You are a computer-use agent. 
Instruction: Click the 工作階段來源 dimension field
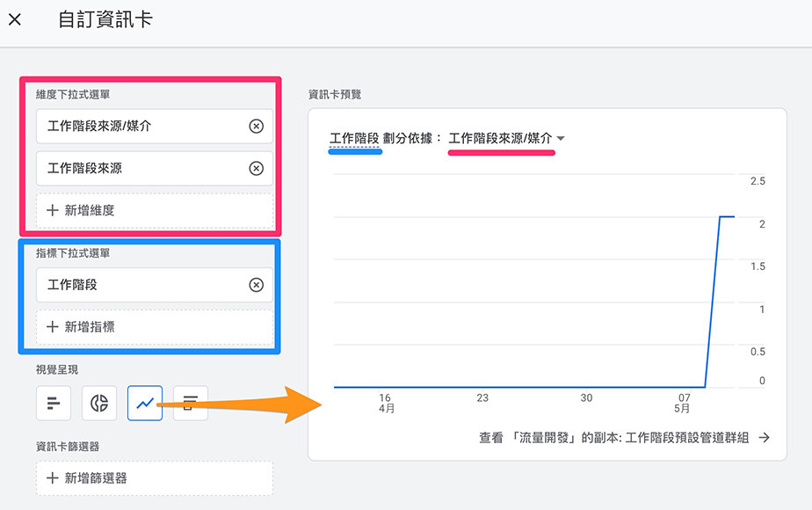pos(141,169)
